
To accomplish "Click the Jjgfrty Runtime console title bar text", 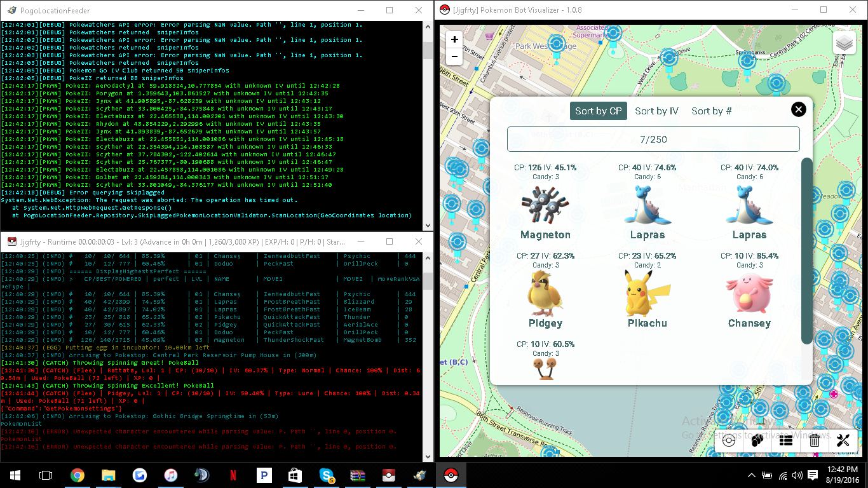I will 183,242.
